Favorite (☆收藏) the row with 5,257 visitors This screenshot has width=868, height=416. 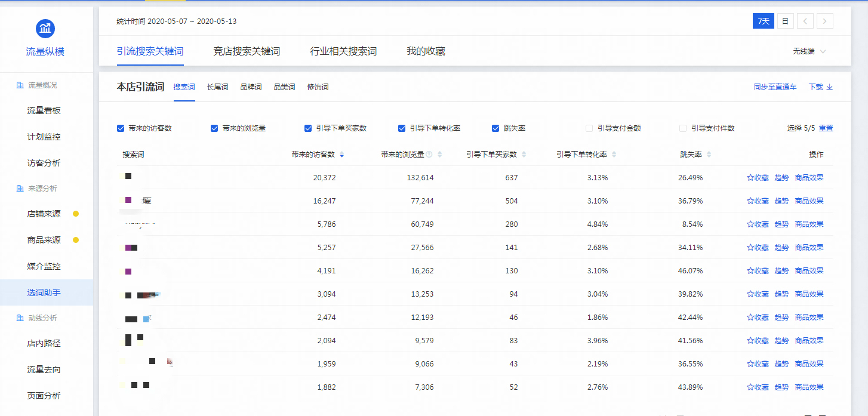(758, 248)
